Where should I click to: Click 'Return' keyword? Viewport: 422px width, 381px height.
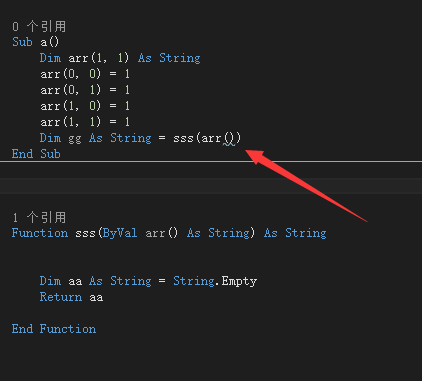pos(61,297)
